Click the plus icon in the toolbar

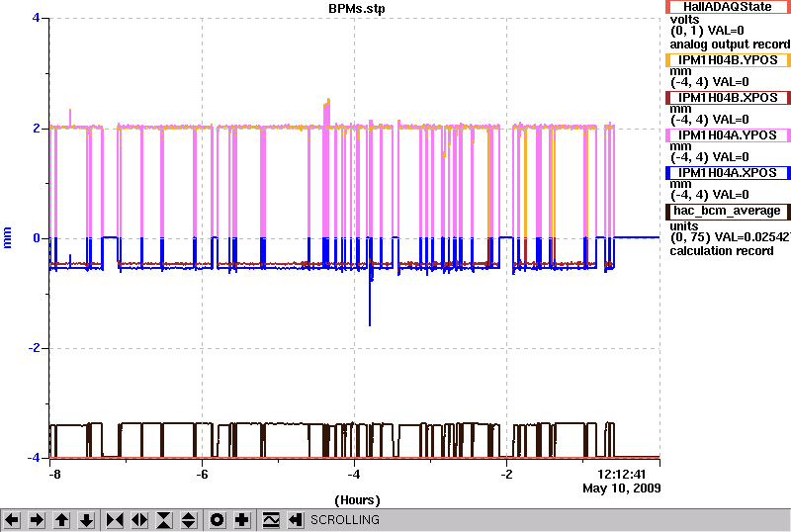point(242,520)
